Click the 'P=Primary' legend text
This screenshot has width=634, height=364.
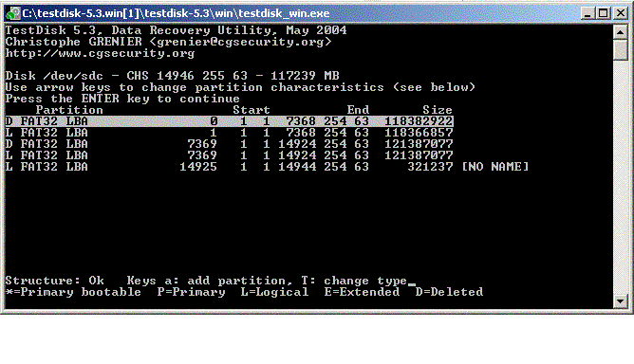point(192,292)
